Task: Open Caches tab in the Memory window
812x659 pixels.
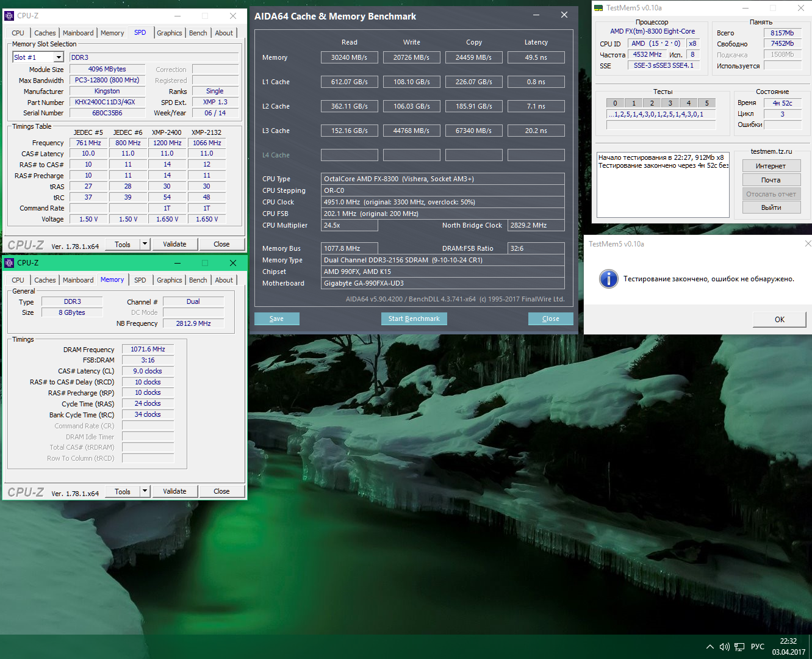Action: pyautogui.click(x=45, y=280)
